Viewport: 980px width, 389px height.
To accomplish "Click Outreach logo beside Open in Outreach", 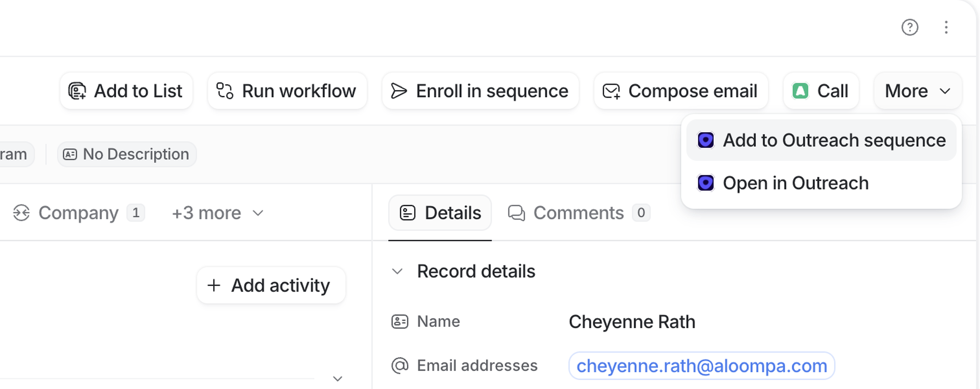I will pos(705,183).
